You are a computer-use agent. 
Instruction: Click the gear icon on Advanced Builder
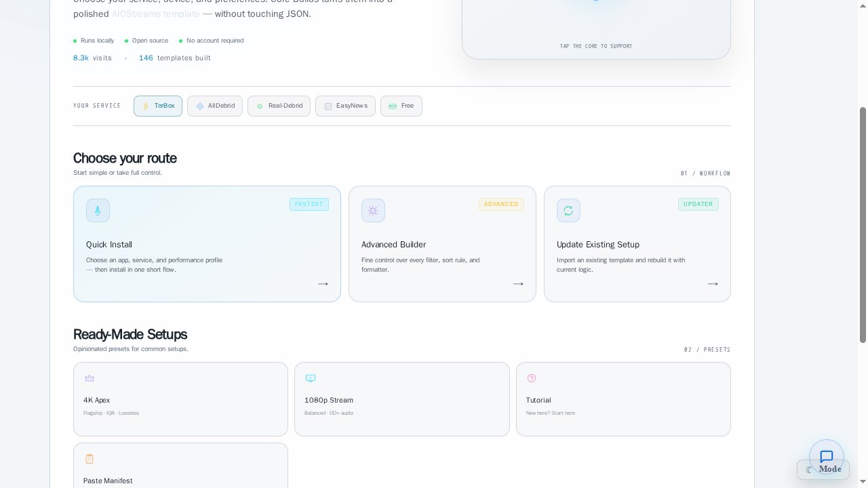[x=373, y=211]
